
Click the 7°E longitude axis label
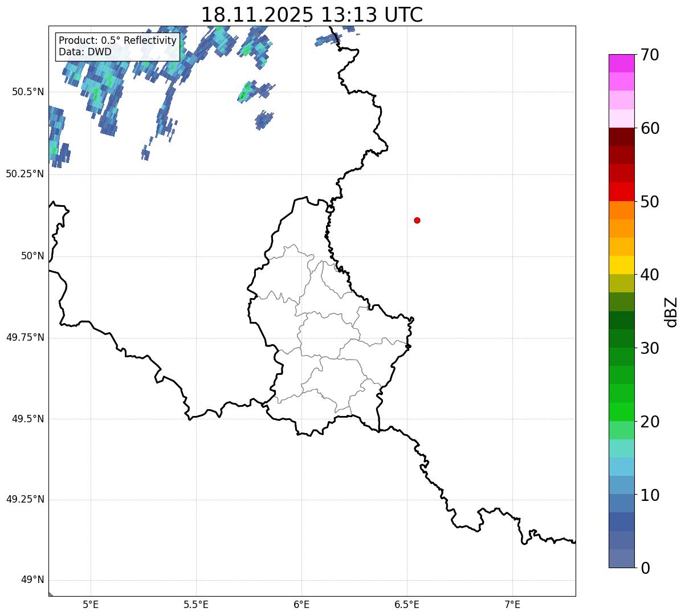coord(512,604)
